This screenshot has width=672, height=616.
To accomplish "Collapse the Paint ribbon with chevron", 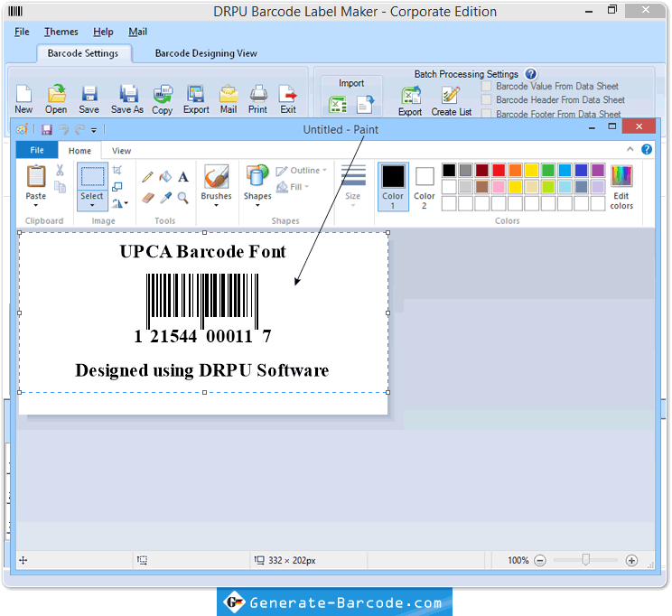I will click(630, 149).
